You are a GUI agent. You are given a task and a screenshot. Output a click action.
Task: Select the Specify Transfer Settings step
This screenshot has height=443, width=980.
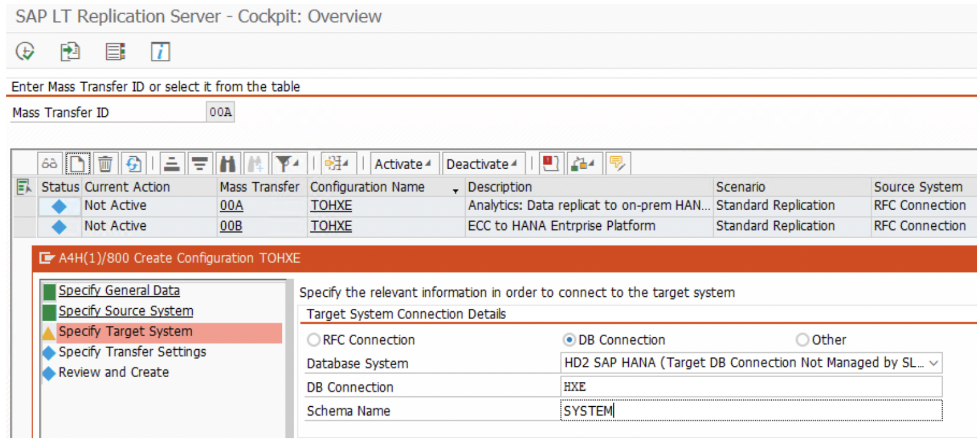(132, 352)
